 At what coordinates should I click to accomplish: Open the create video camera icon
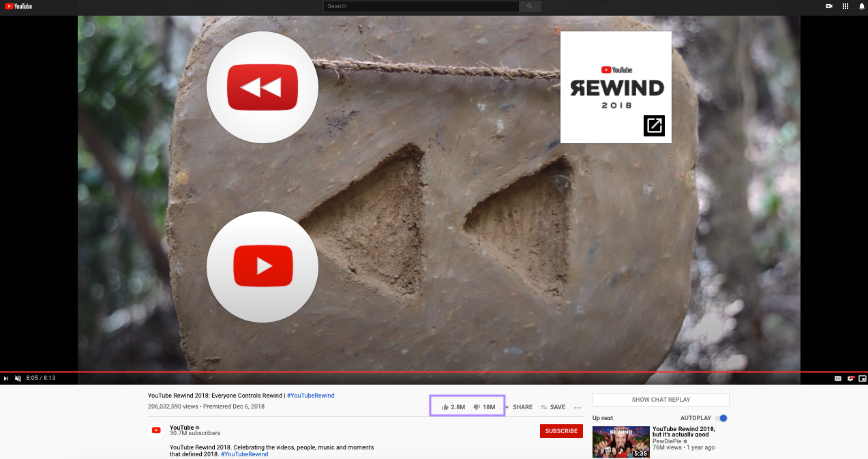pyautogui.click(x=829, y=6)
